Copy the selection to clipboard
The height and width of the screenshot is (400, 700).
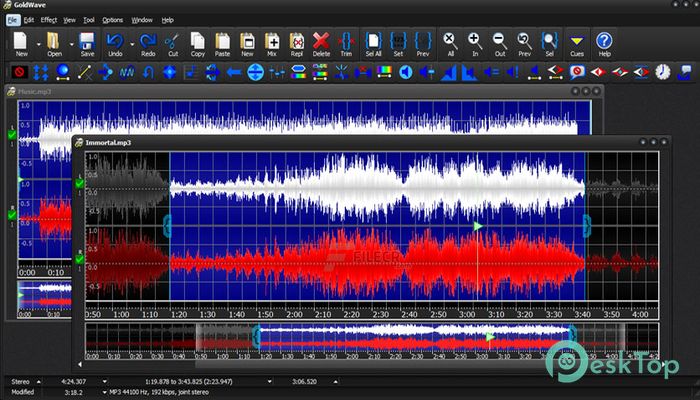pos(197,44)
